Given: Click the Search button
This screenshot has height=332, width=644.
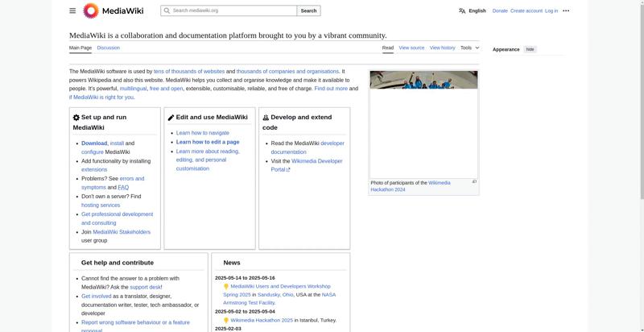Looking at the screenshot, I should (x=308, y=10).
